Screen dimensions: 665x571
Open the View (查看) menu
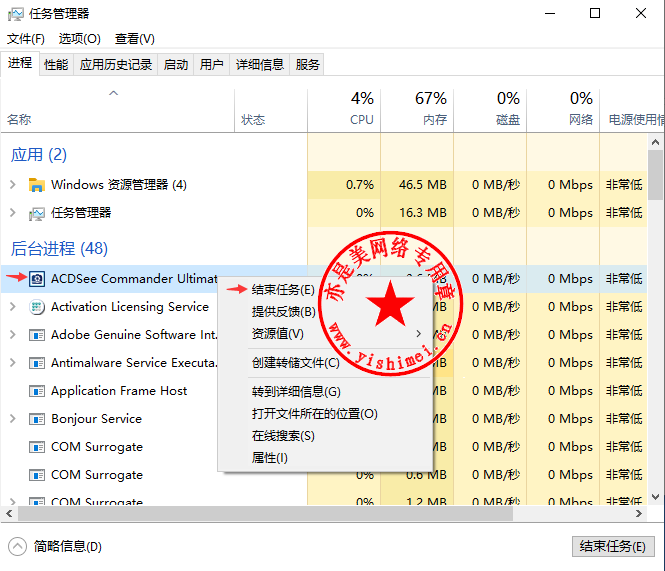click(134, 39)
